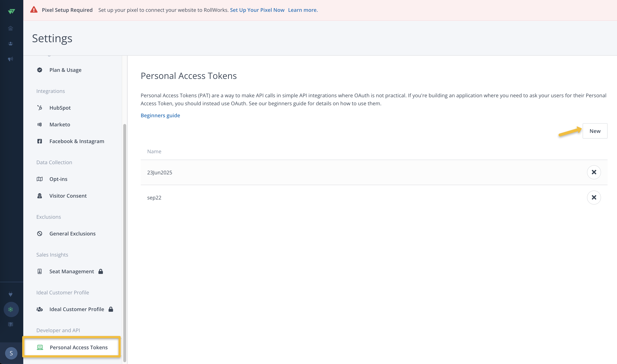Open Visitor Consent settings
Image resolution: width=617 pixels, height=364 pixels.
coord(68,196)
